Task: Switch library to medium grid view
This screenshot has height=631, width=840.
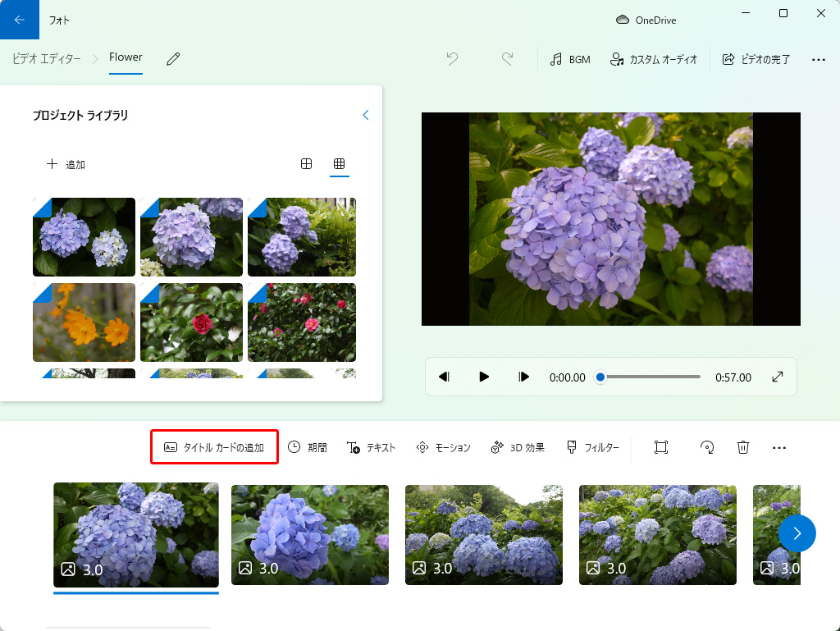Action: point(306,164)
